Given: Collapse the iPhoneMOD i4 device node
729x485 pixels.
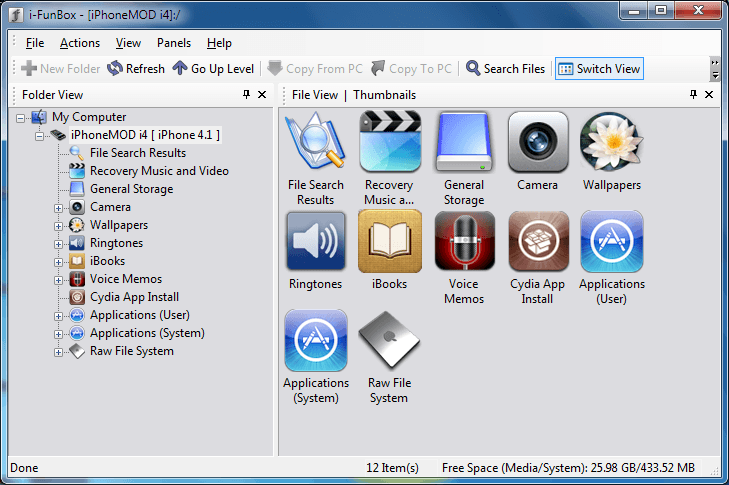Looking at the screenshot, I should [x=41, y=135].
